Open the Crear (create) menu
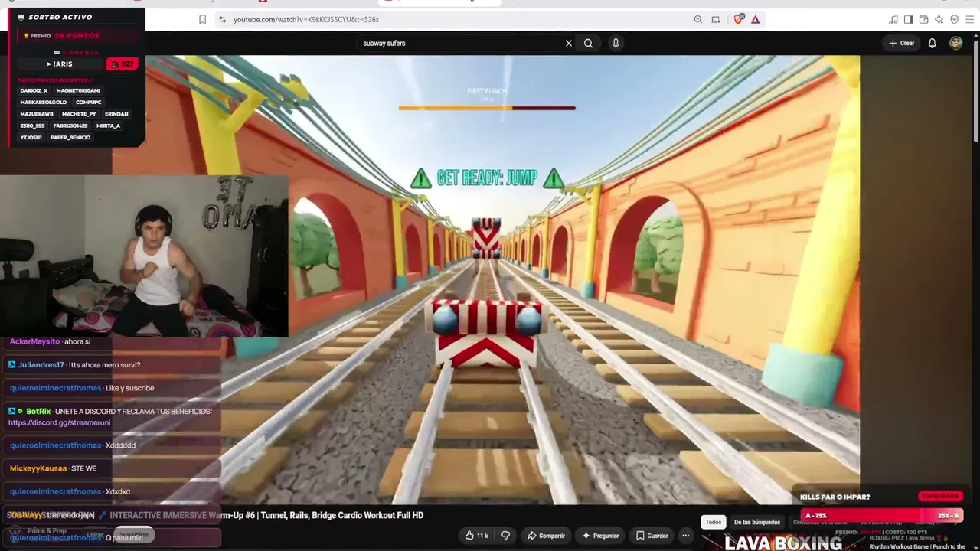 902,43
